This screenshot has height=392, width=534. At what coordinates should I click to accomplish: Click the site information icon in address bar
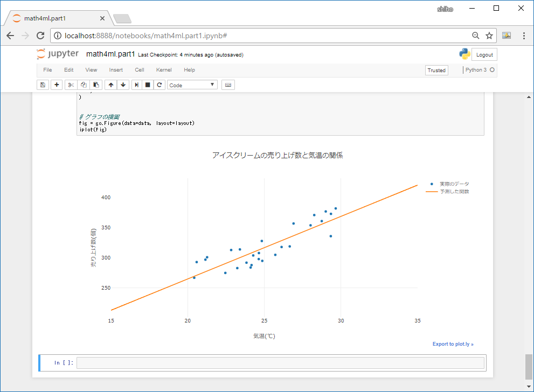click(58, 36)
